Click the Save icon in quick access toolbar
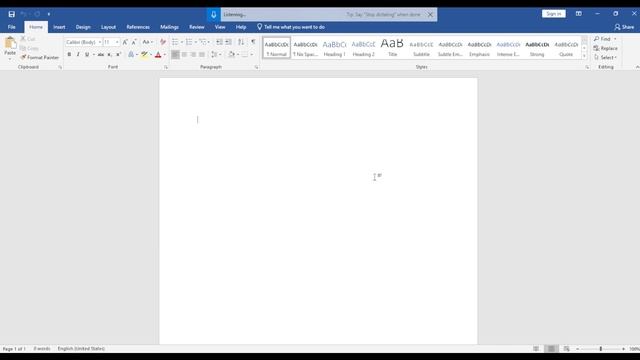 11,14
